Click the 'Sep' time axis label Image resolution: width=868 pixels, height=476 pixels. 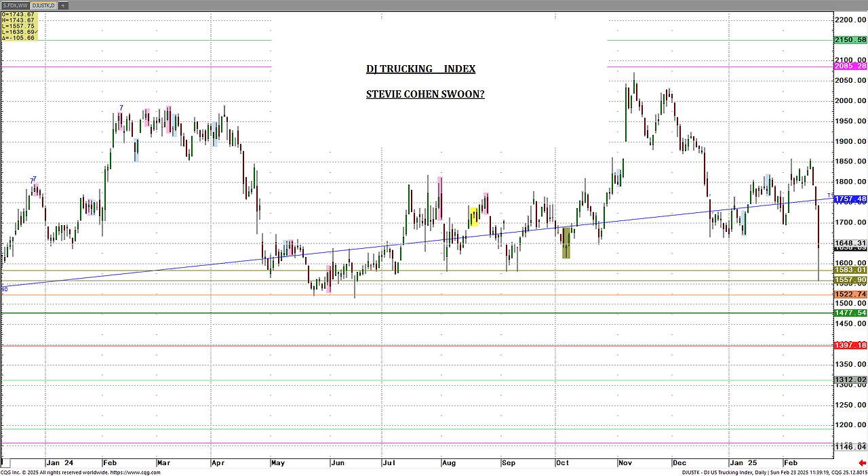pyautogui.click(x=508, y=464)
